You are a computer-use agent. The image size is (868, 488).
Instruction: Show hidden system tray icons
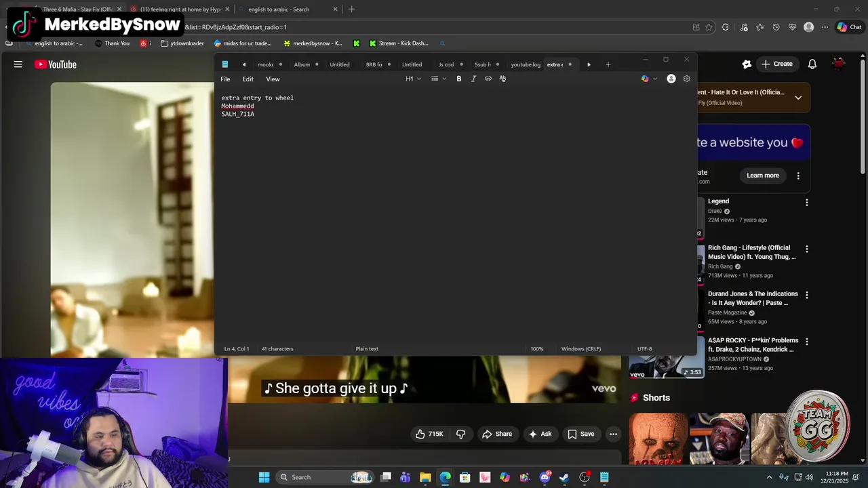(x=769, y=477)
